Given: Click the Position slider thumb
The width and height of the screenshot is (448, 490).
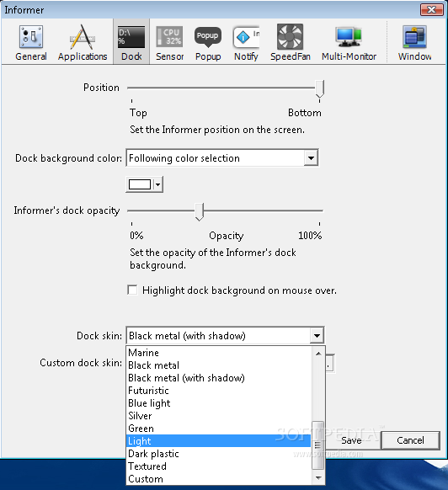Looking at the screenshot, I should (319, 89).
